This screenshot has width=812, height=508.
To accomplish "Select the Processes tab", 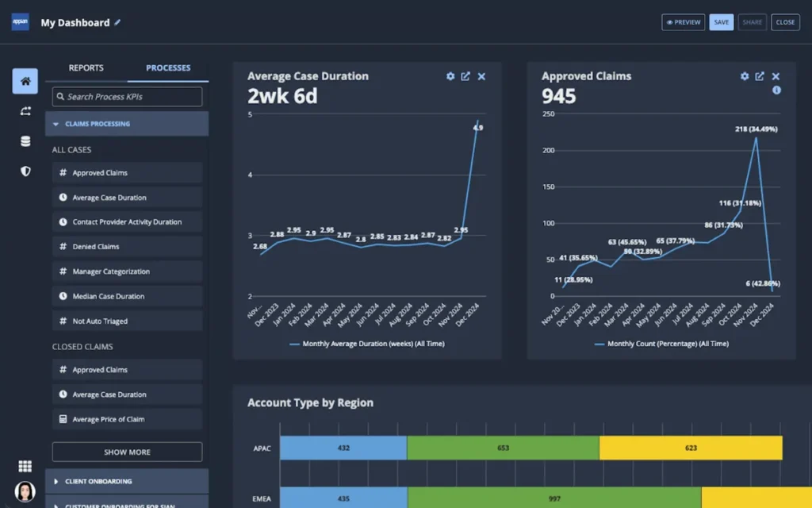I will pyautogui.click(x=168, y=68).
